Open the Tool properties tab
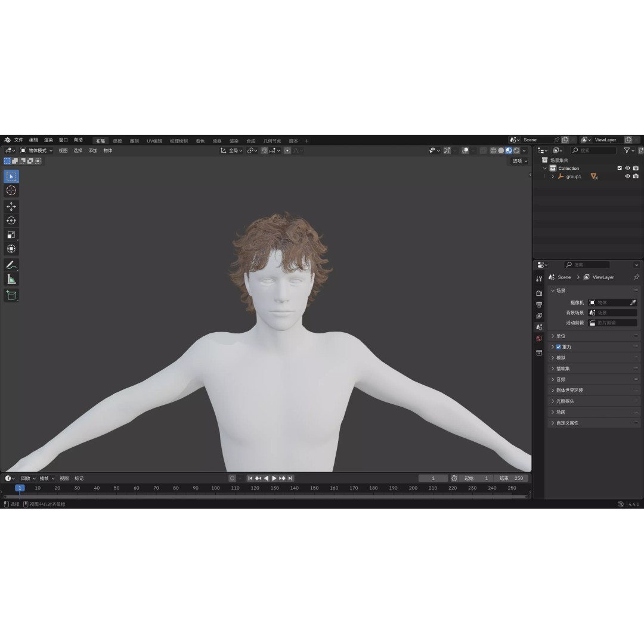644x644 pixels. (x=539, y=279)
